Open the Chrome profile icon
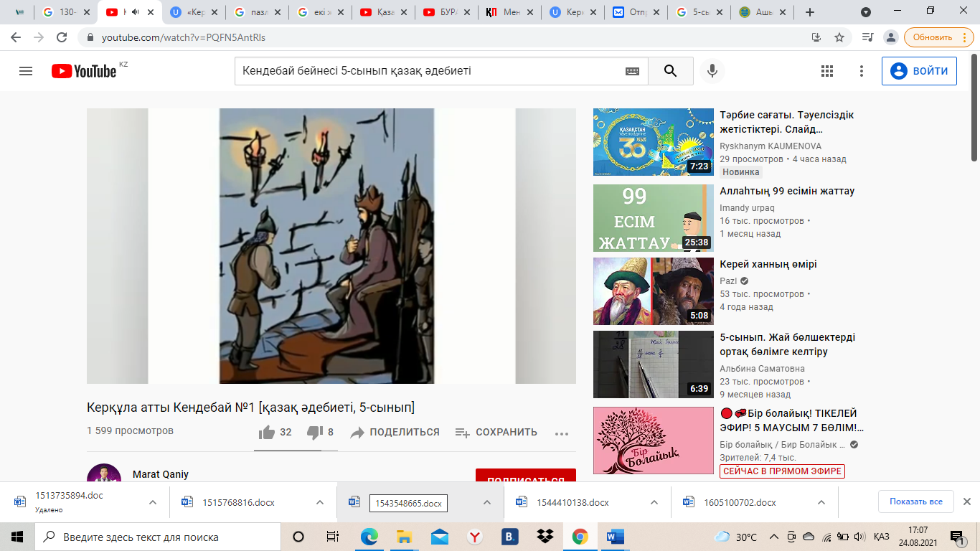The image size is (980, 551). pyautogui.click(x=891, y=37)
